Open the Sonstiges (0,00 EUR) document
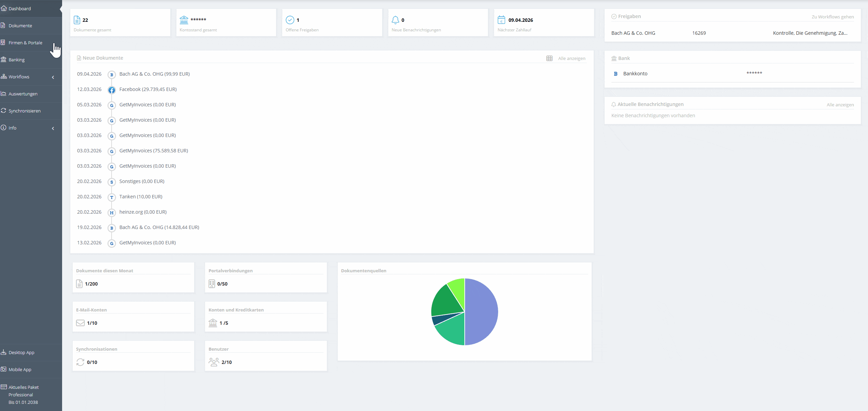Screen dimensions: 868x411 tap(142, 181)
